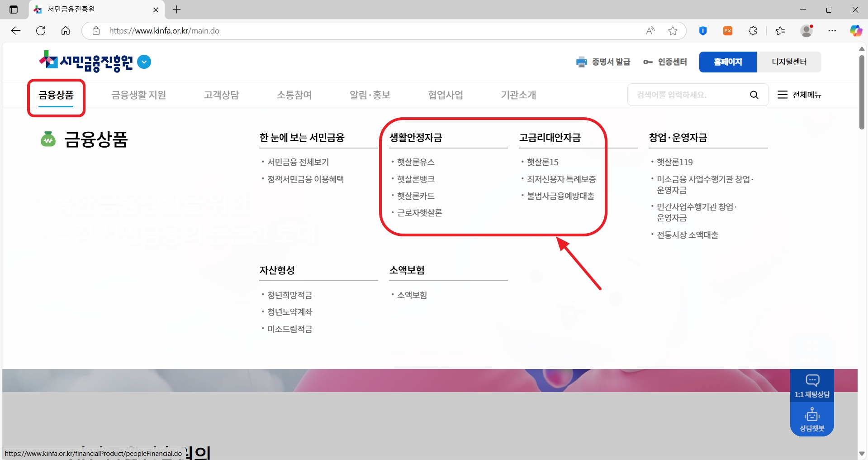Click 창업·운영자금 category heading
The width and height of the screenshot is (868, 460).
[x=678, y=138]
